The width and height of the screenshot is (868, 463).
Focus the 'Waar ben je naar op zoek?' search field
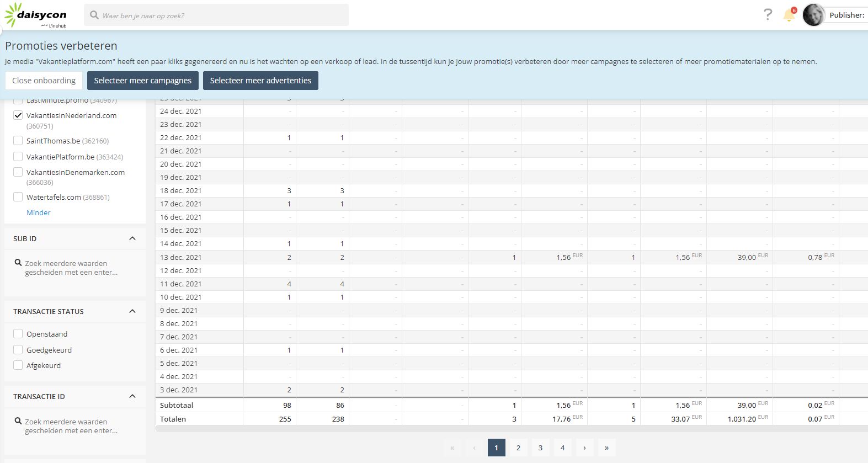216,15
